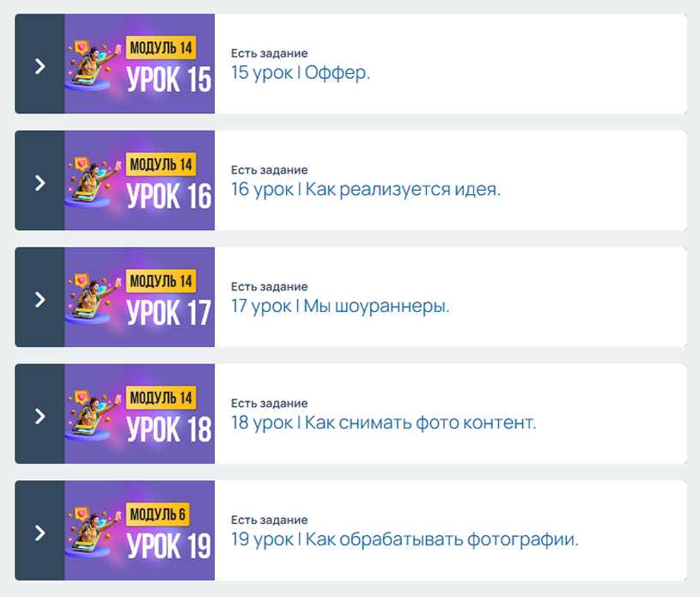Click 'Есть задание' label above lesson 18 title
The height and width of the screenshot is (597, 700).
click(x=269, y=403)
